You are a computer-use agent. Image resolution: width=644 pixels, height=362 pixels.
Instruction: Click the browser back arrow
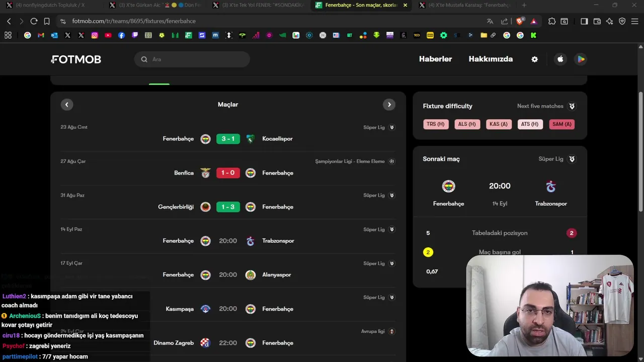9,21
